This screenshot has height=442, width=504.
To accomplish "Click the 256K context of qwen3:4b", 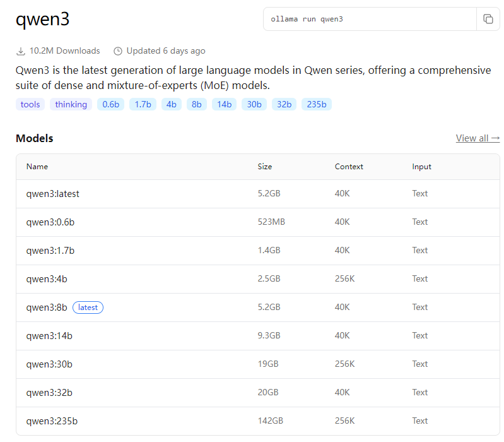I will point(345,278).
